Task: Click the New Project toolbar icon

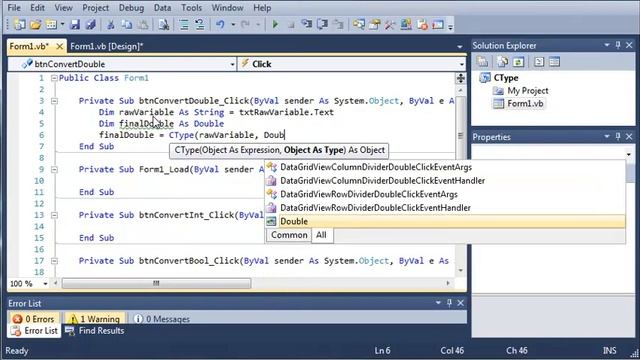Action: tap(19, 24)
